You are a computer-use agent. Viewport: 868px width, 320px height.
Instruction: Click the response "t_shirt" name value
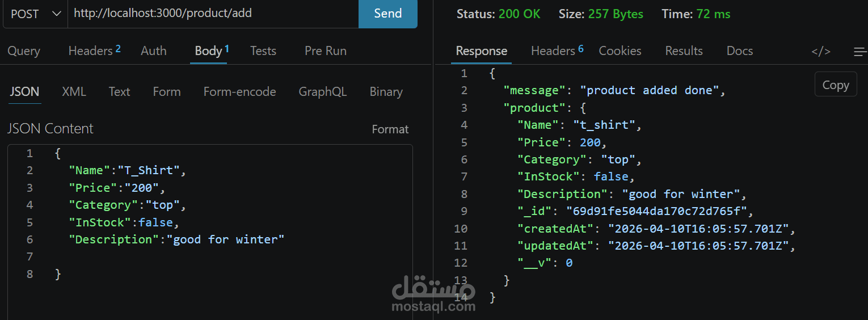click(x=604, y=125)
